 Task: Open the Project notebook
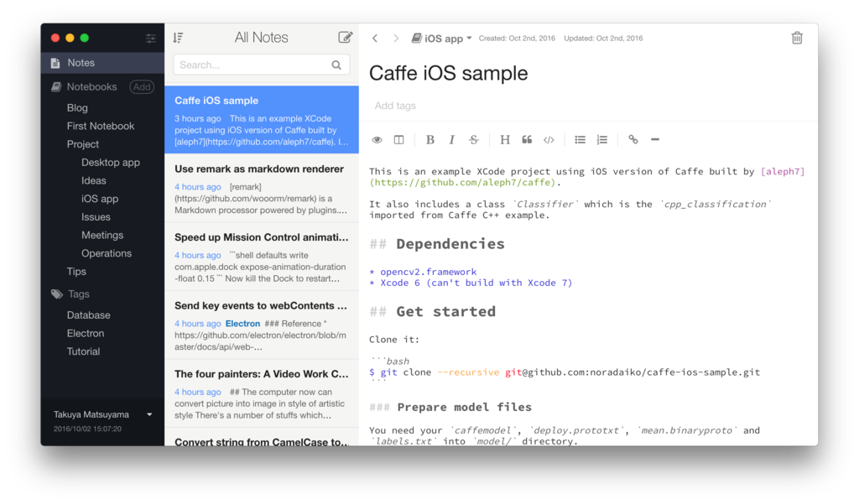point(83,144)
